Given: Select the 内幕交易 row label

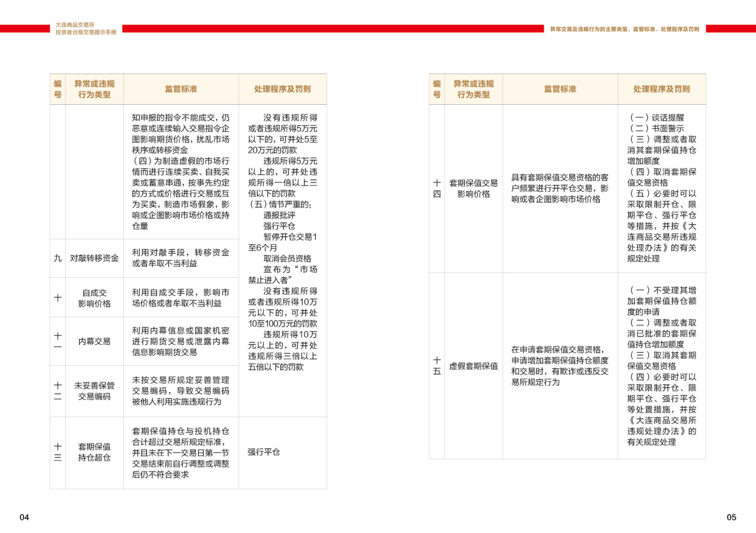Looking at the screenshot, I should (94, 341).
